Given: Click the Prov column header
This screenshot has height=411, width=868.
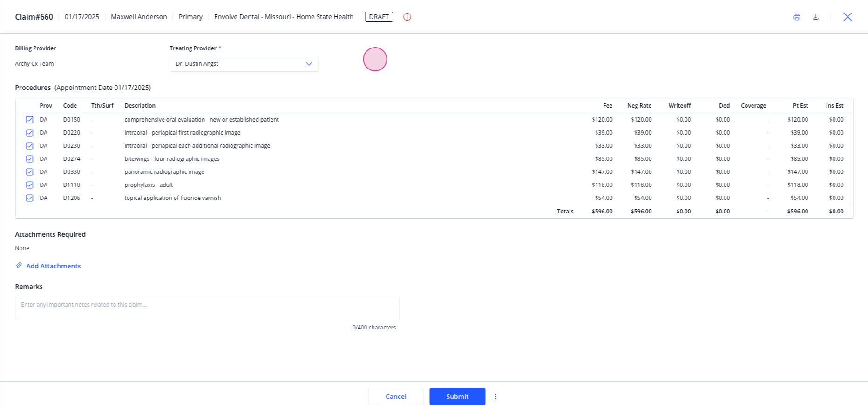Looking at the screenshot, I should (46, 106).
